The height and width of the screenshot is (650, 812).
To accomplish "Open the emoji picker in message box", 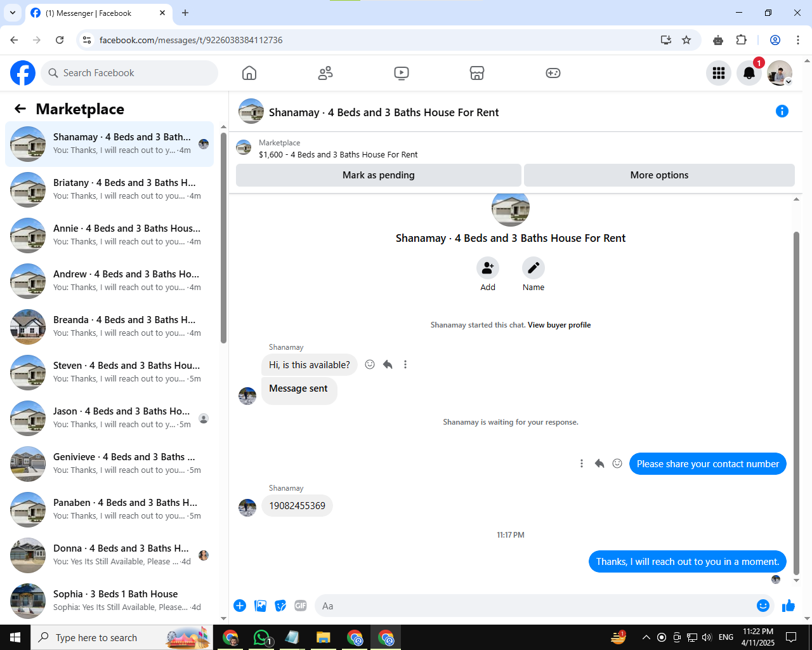I will tap(763, 606).
